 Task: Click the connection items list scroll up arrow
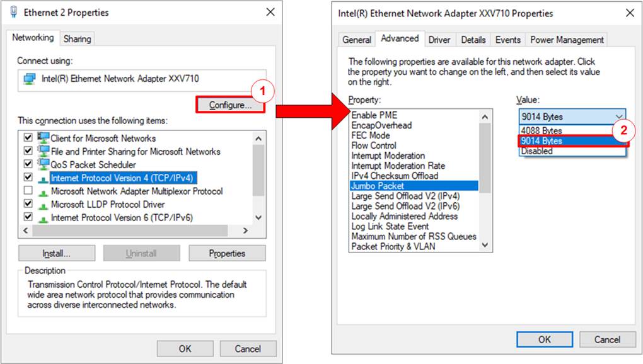(x=258, y=139)
